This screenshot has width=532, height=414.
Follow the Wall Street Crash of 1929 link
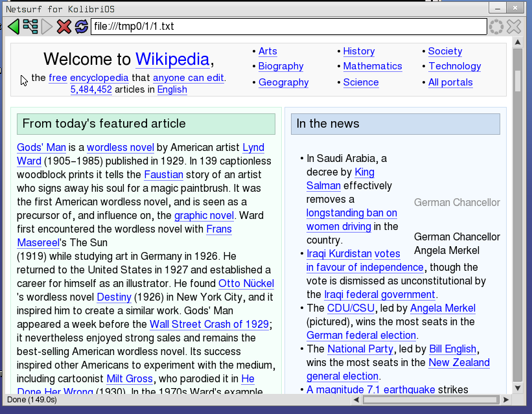coord(210,324)
